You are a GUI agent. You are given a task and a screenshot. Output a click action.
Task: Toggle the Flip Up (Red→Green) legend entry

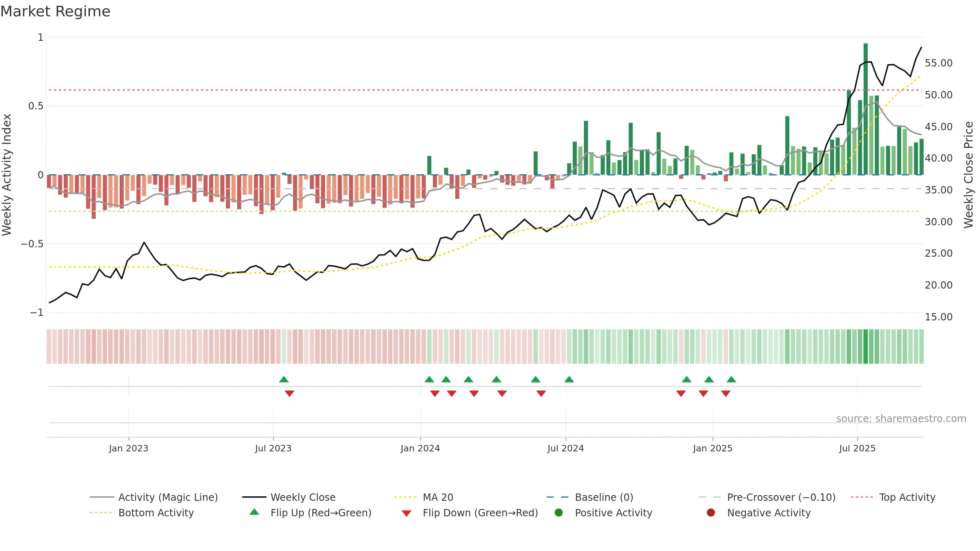pos(310,513)
